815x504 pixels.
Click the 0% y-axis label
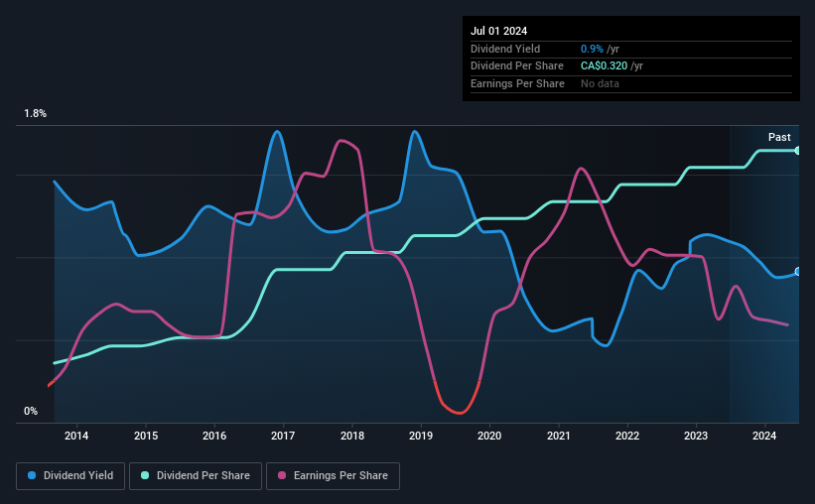coord(31,411)
